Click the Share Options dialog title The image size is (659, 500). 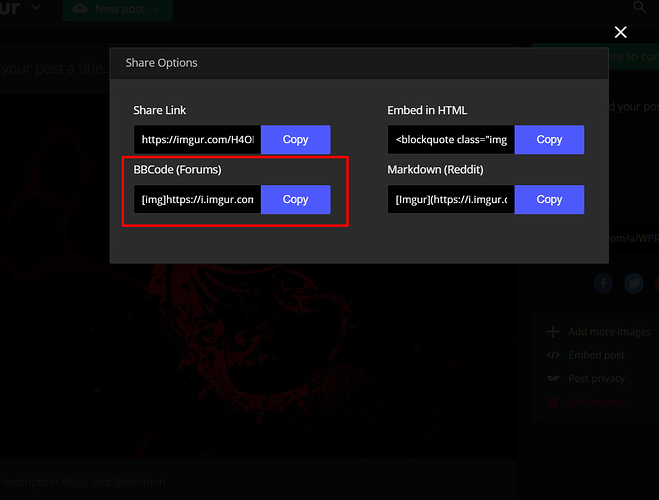(161, 63)
